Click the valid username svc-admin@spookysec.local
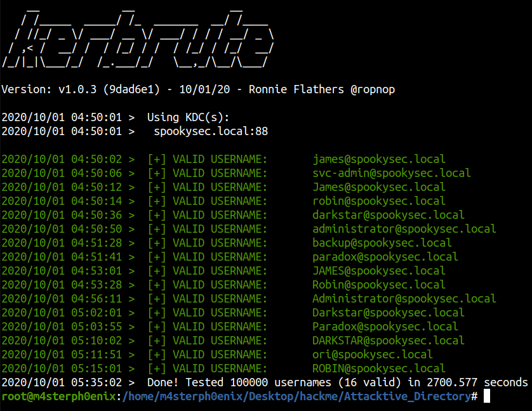532x411 pixels. click(x=392, y=173)
